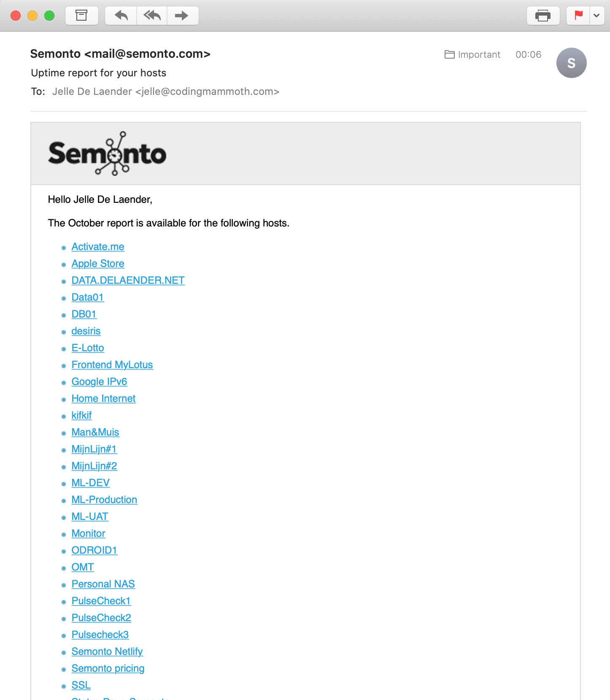Reply to the Semonto email
This screenshot has height=700, width=610.
(121, 16)
